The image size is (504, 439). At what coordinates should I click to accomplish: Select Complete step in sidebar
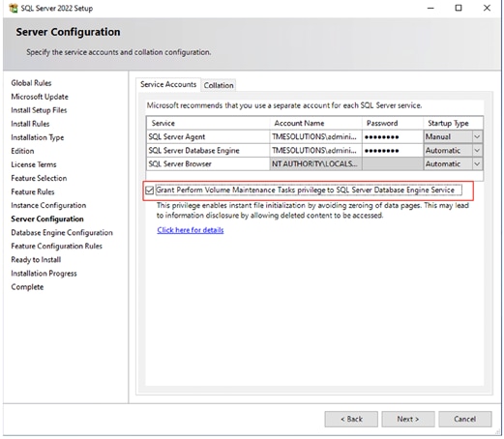(27, 287)
